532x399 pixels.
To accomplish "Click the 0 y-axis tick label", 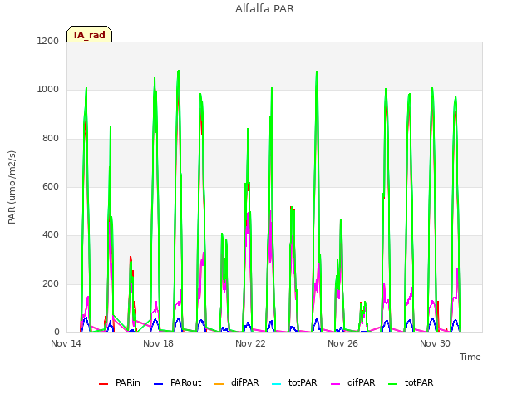I will (57, 332).
